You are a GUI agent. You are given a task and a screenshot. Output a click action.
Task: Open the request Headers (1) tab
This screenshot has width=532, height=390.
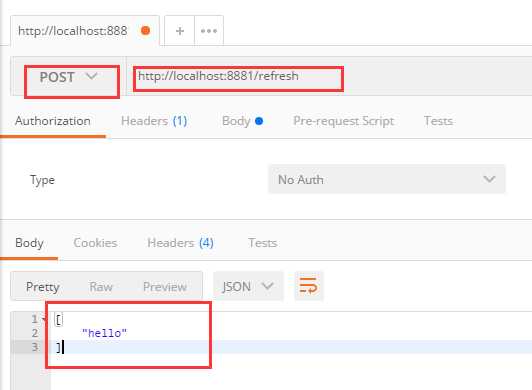tap(154, 121)
